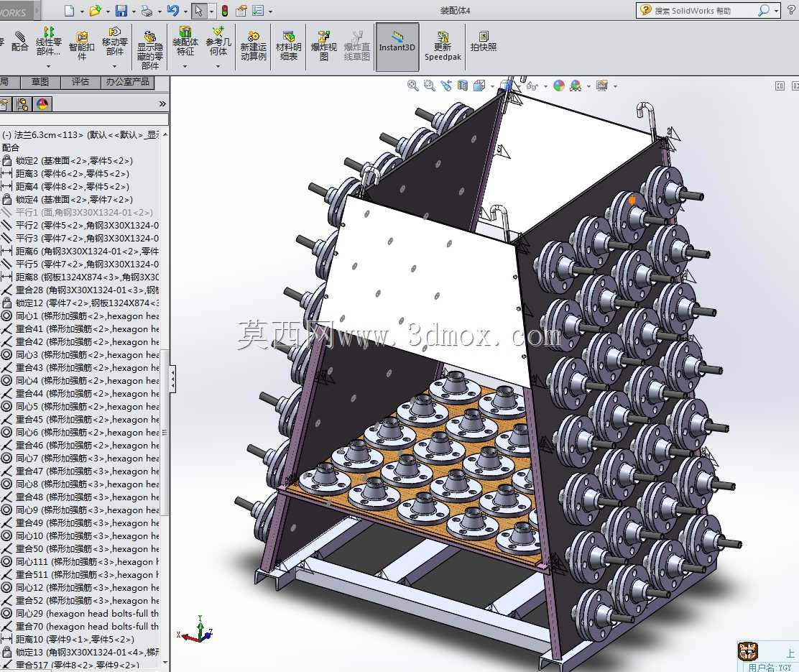Image resolution: width=799 pixels, height=672 pixels.
Task: Toggle Section View icon
Action: click(x=463, y=86)
